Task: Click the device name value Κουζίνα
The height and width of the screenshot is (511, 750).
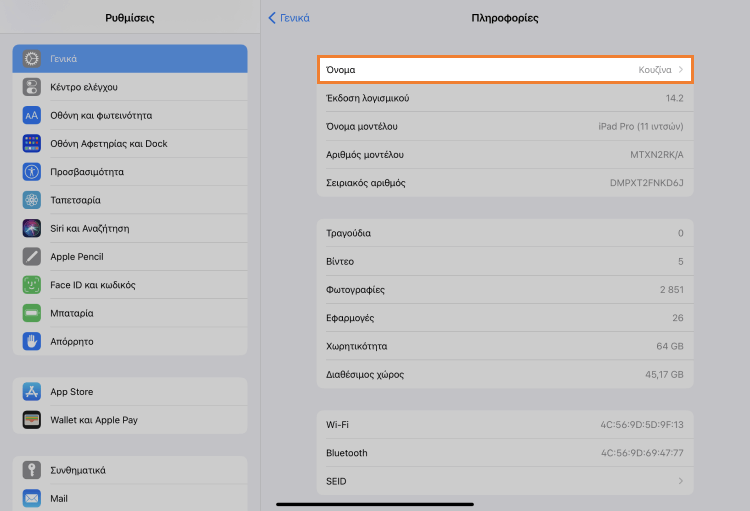Action: 655,70
